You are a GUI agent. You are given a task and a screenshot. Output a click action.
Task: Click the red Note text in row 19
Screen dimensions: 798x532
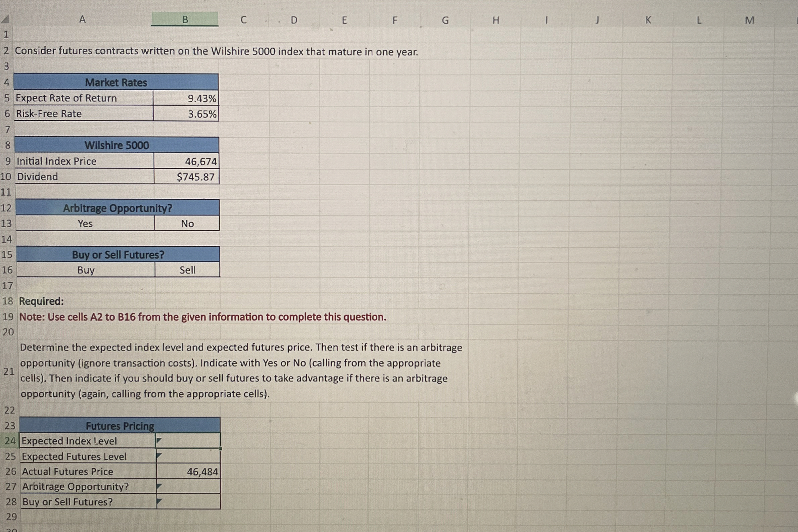(203, 317)
